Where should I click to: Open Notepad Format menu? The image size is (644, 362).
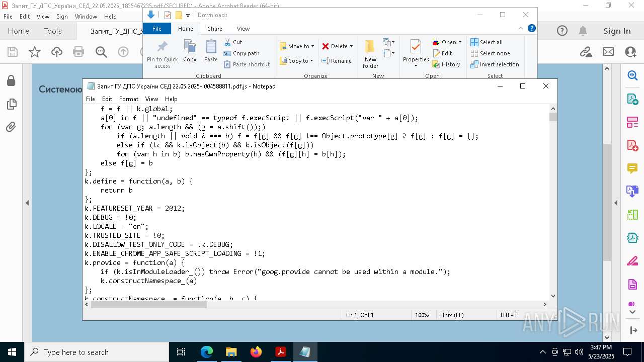[129, 99]
